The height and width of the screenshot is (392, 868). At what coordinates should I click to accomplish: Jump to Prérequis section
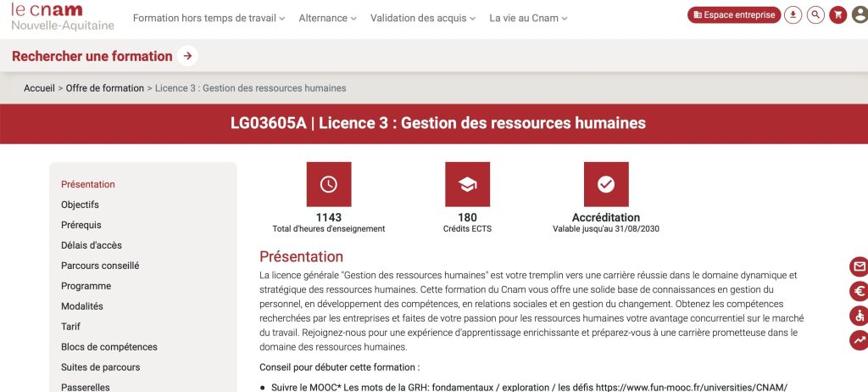pyautogui.click(x=81, y=225)
